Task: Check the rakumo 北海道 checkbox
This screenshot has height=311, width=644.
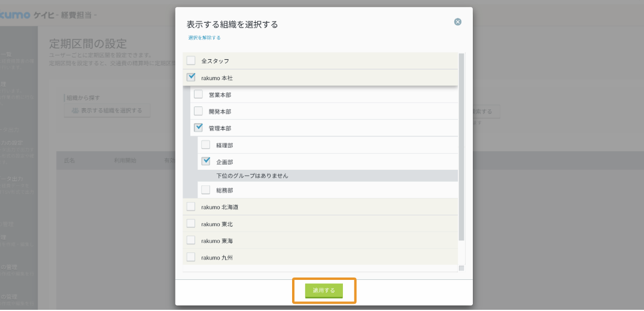Action: (x=191, y=207)
